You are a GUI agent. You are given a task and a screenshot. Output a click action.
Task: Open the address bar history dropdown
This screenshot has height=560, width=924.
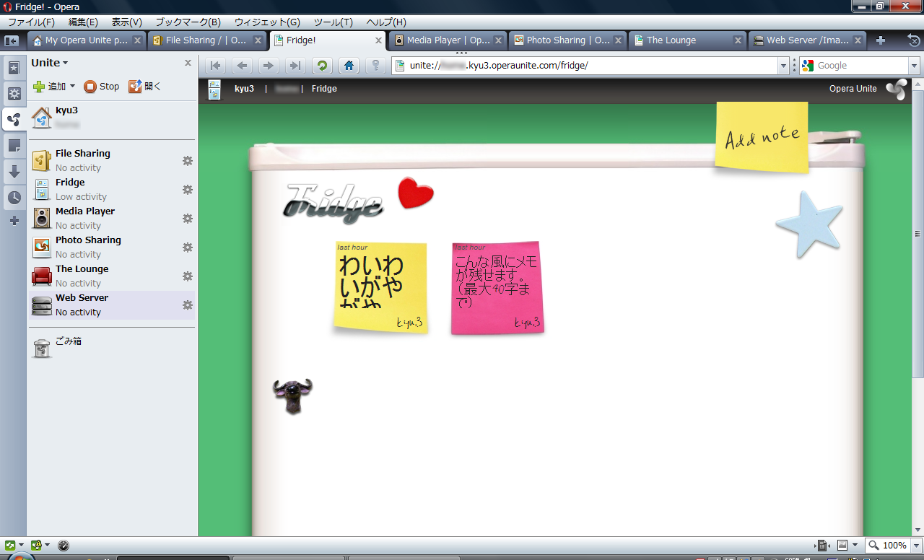[x=784, y=66]
